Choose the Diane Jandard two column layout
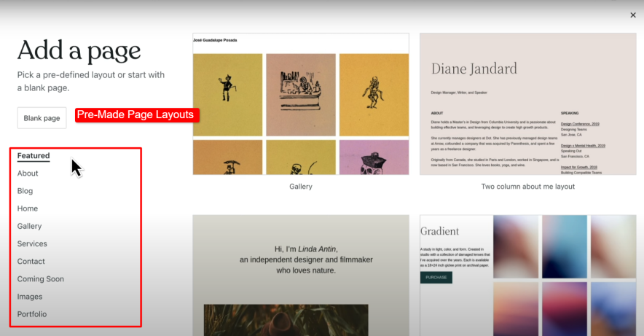This screenshot has width=644, height=336. pos(527,104)
